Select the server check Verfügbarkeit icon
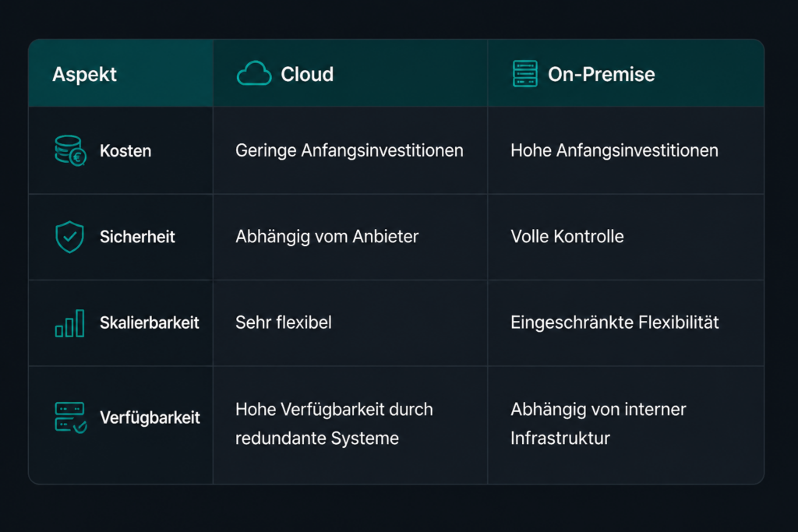 point(70,417)
